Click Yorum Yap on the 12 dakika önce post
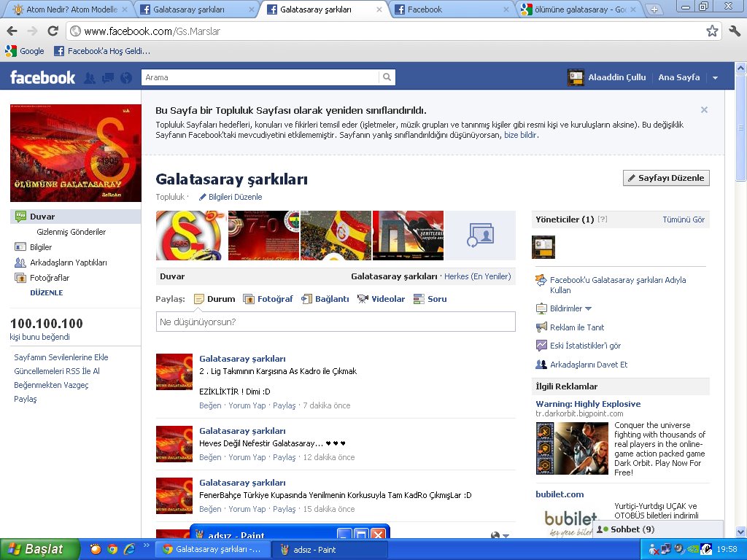747x560 pixels. 247,457
